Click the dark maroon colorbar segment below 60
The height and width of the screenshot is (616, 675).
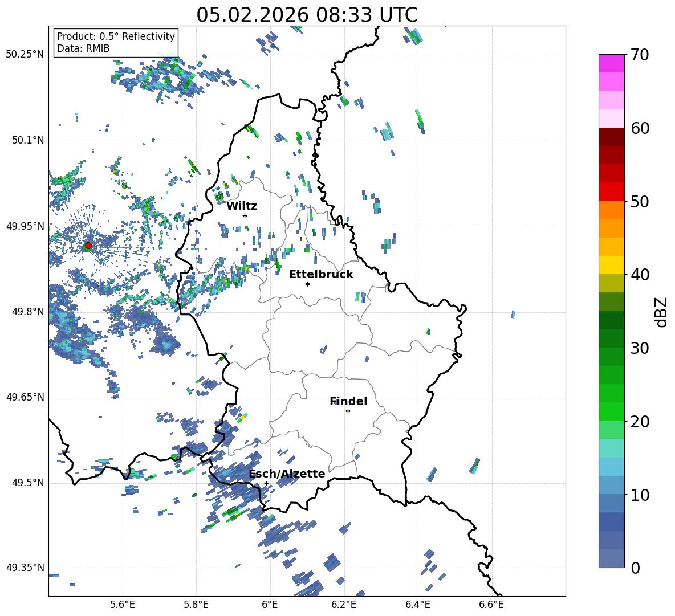tap(611, 137)
